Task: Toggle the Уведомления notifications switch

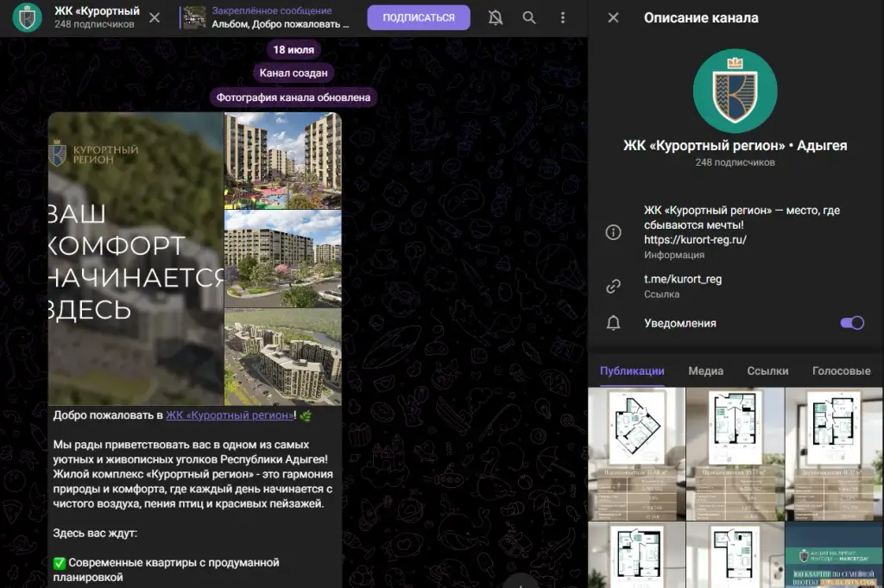Action: (852, 323)
